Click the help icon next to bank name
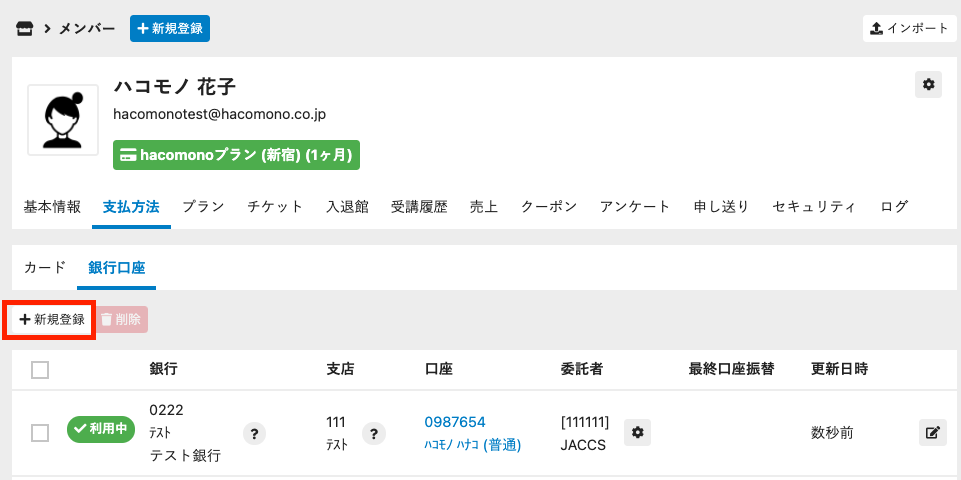 tap(255, 433)
